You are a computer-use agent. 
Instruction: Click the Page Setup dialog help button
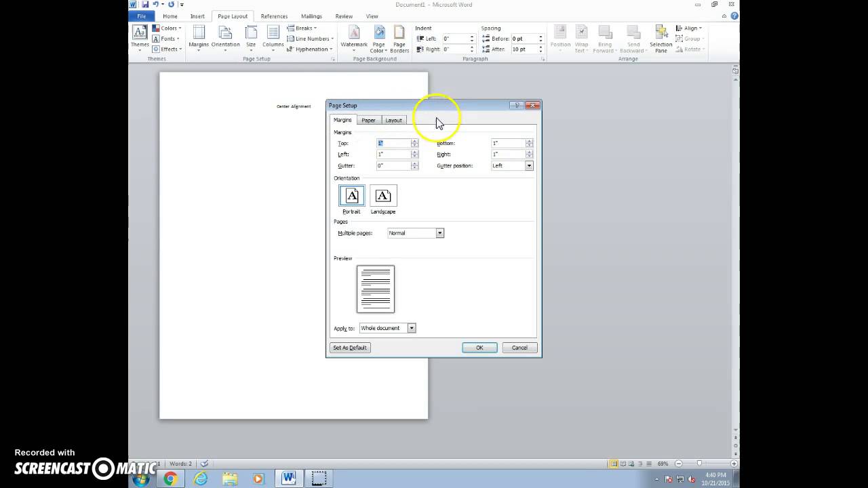517,105
